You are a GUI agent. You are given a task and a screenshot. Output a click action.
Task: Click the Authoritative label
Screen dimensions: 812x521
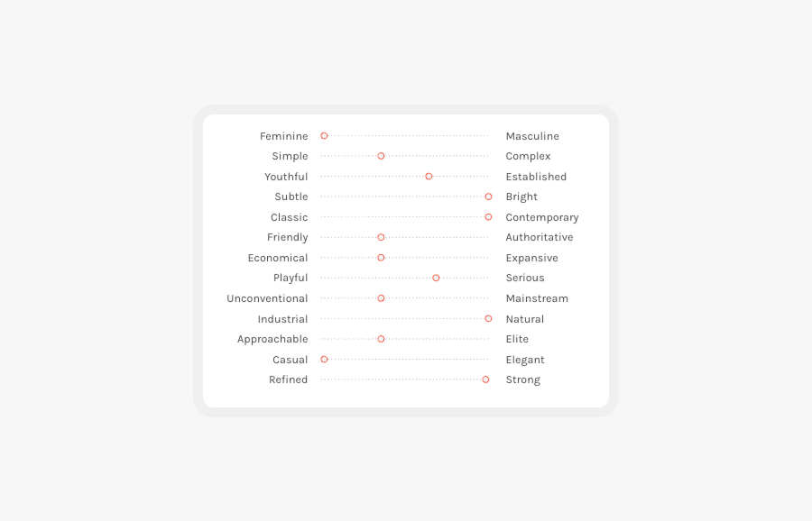tap(540, 237)
